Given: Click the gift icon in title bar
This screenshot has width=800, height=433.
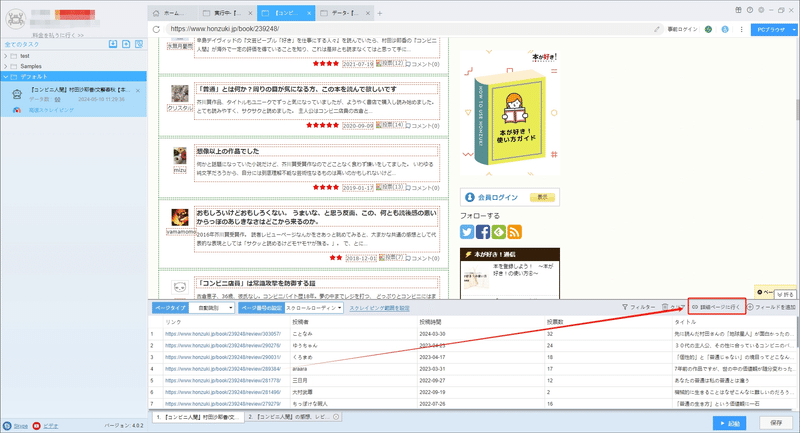Looking at the screenshot, I should (738, 10).
